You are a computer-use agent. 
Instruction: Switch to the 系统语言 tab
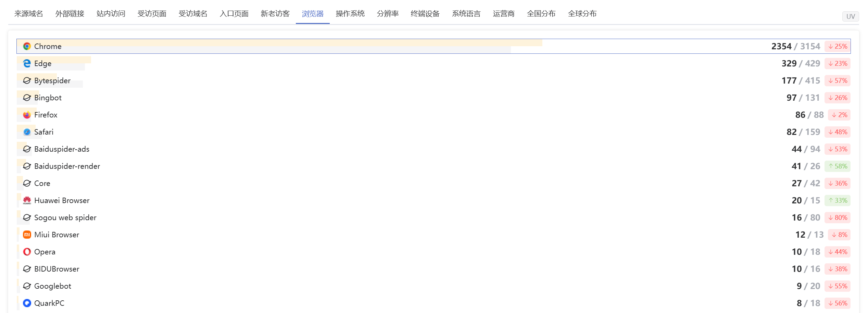coord(466,13)
